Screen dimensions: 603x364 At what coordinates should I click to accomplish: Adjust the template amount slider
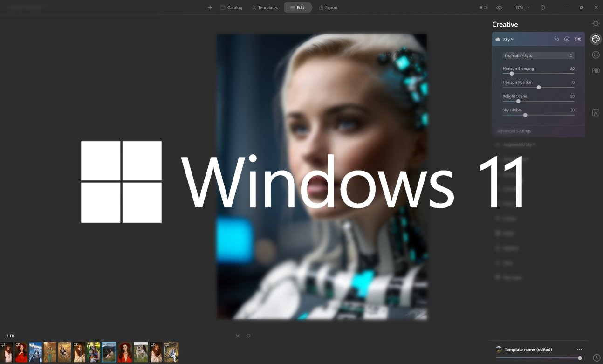click(538, 358)
